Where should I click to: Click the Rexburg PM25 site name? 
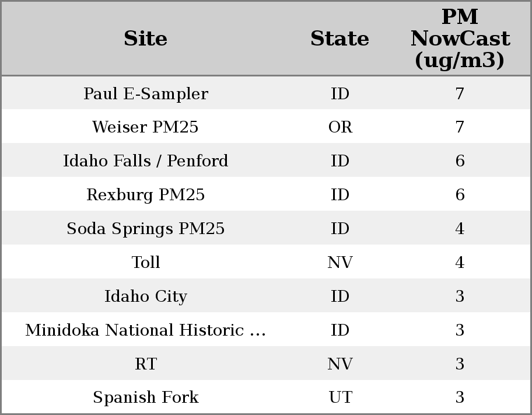pyautogui.click(x=146, y=195)
